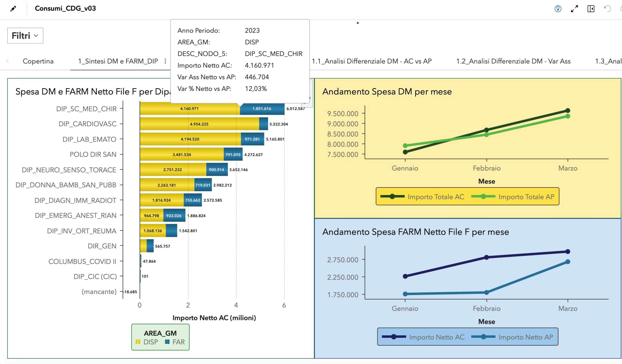Image resolution: width=622 pixels, height=364 pixels.
Task: Click blue bar valued 971.281
Action: pyautogui.click(x=252, y=139)
